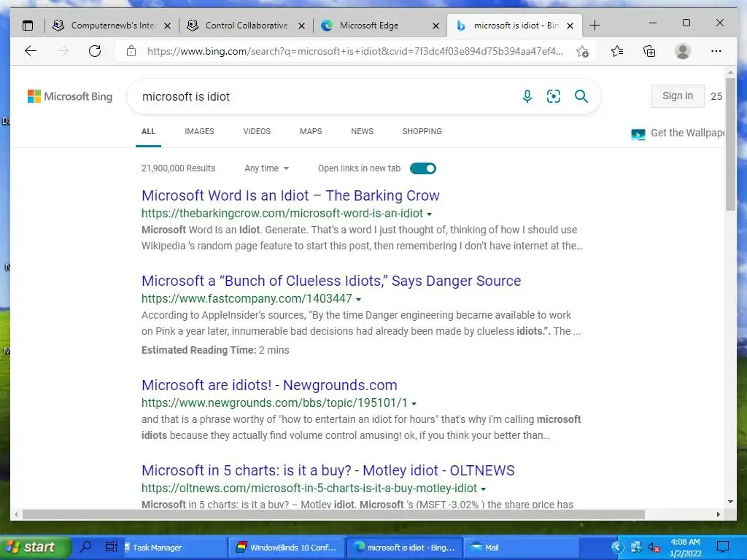Open Microsoft Word Is an Idiot result
This screenshot has width=747, height=560.
[x=290, y=195]
